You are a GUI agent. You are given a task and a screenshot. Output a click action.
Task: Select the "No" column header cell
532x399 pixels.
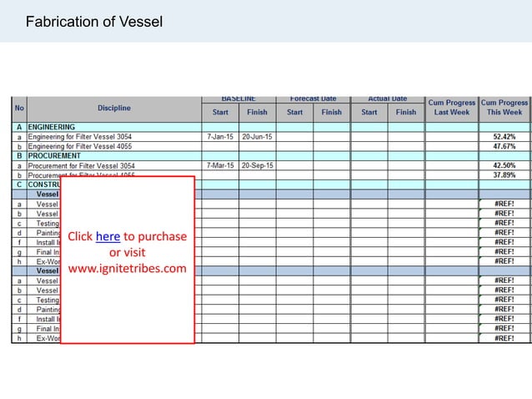(x=18, y=108)
